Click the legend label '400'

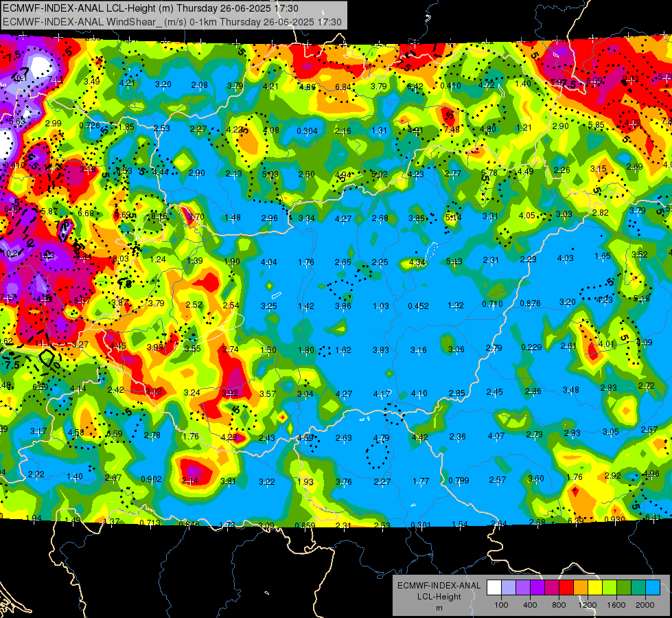point(530,605)
